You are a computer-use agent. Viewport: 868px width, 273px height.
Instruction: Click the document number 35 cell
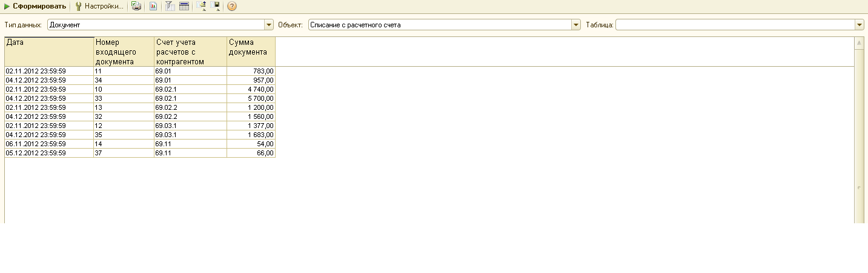pyautogui.click(x=124, y=135)
